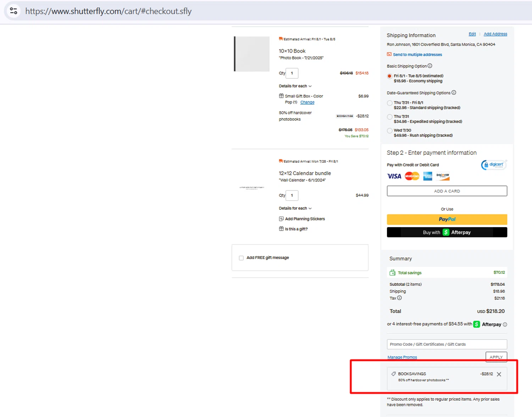This screenshot has width=532, height=417.
Task: Open the 12x12 Calendar bundle thumbnail
Action: [x=251, y=188]
